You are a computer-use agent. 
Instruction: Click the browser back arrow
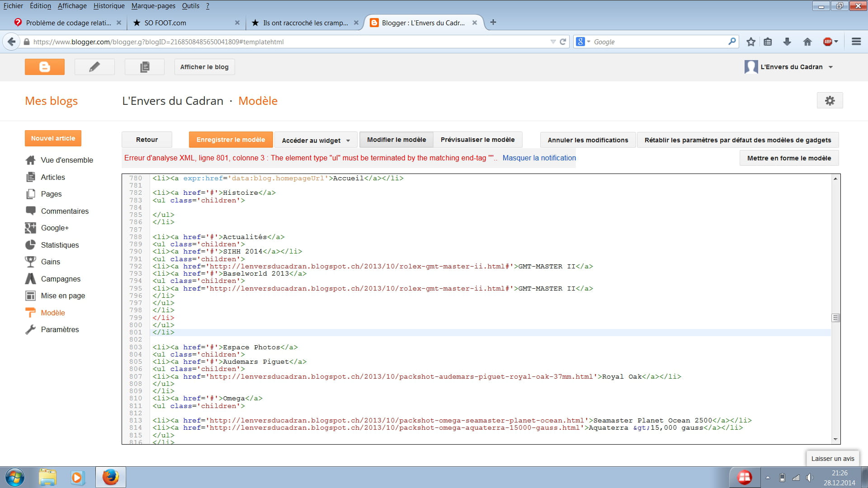12,42
